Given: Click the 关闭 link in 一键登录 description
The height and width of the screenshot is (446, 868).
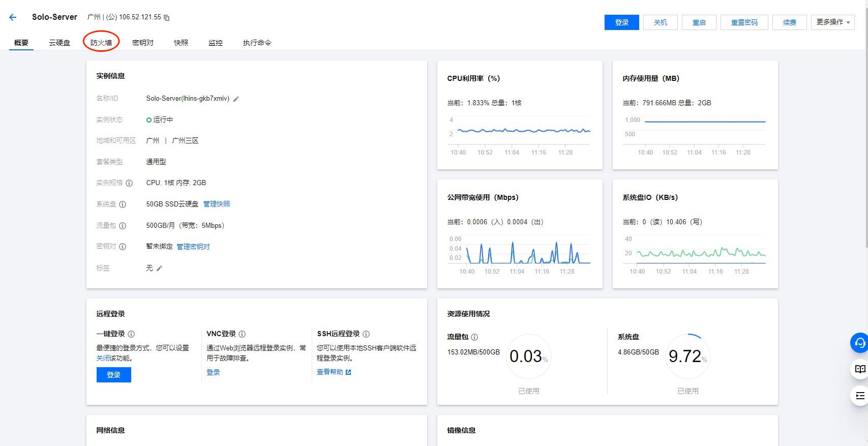Looking at the screenshot, I should pyautogui.click(x=103, y=358).
